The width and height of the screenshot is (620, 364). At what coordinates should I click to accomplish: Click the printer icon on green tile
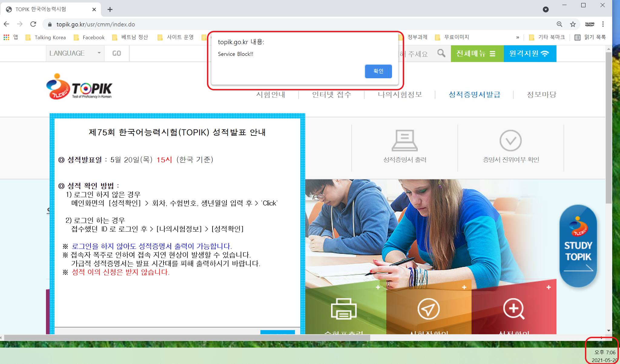(x=344, y=309)
